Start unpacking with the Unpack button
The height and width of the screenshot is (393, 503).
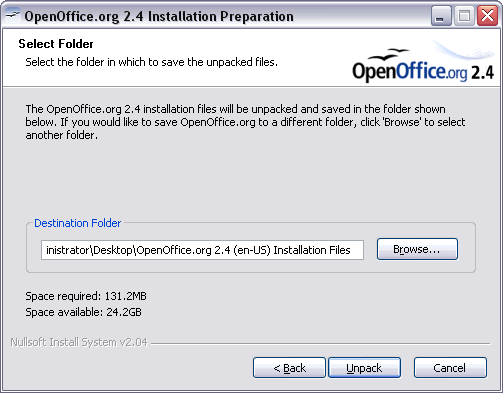tap(364, 368)
